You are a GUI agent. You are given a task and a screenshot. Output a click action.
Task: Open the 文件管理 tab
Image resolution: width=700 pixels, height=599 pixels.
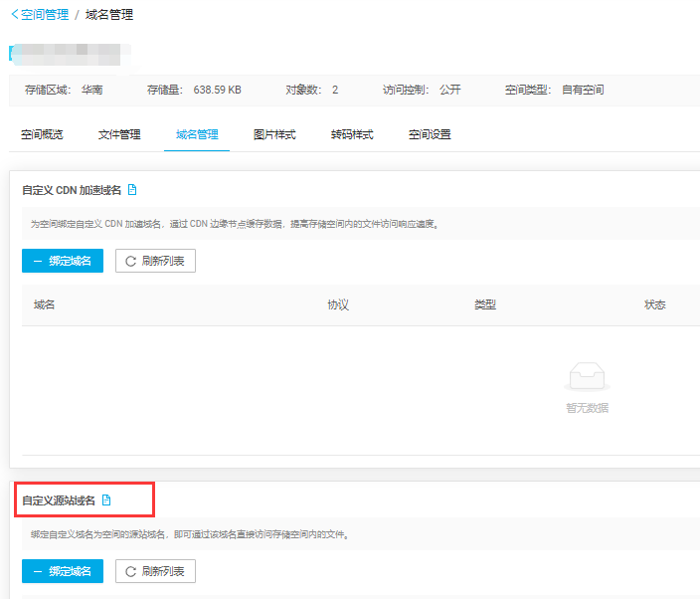click(x=119, y=134)
